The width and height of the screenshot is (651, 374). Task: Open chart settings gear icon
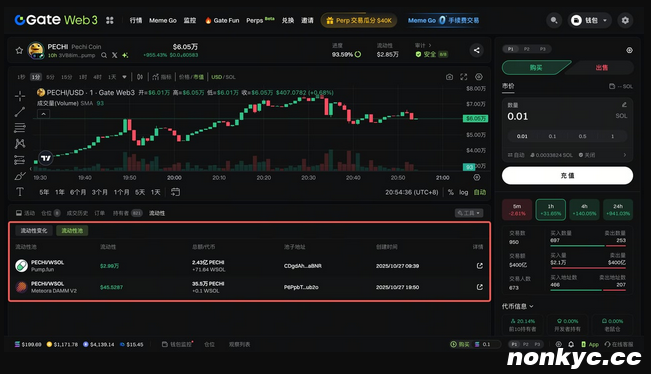[x=479, y=77]
